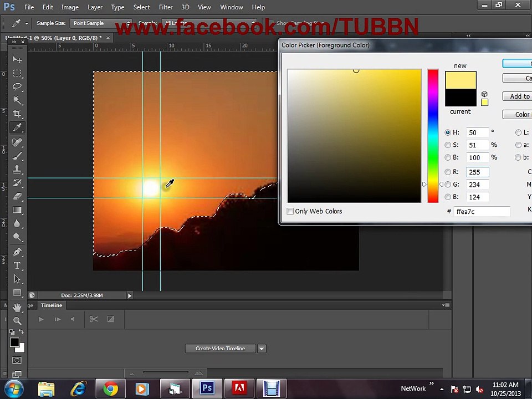The width and height of the screenshot is (532, 399).
Task: Show hidden system tray icons arrow
Action: click(442, 389)
